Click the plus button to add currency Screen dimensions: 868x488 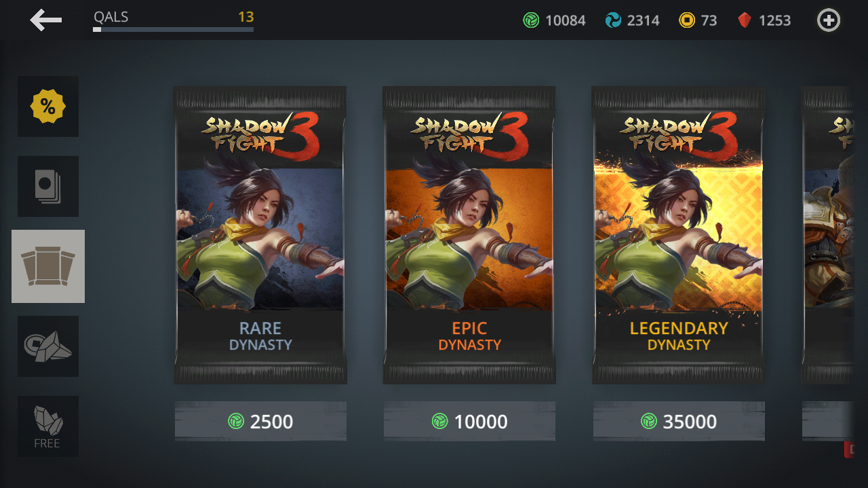pyautogui.click(x=828, y=20)
